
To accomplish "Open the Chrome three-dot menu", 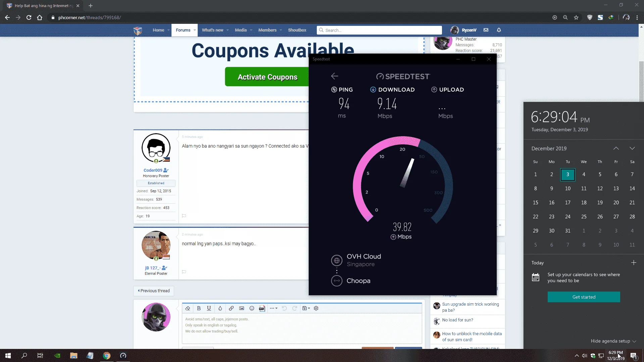I will (637, 17).
